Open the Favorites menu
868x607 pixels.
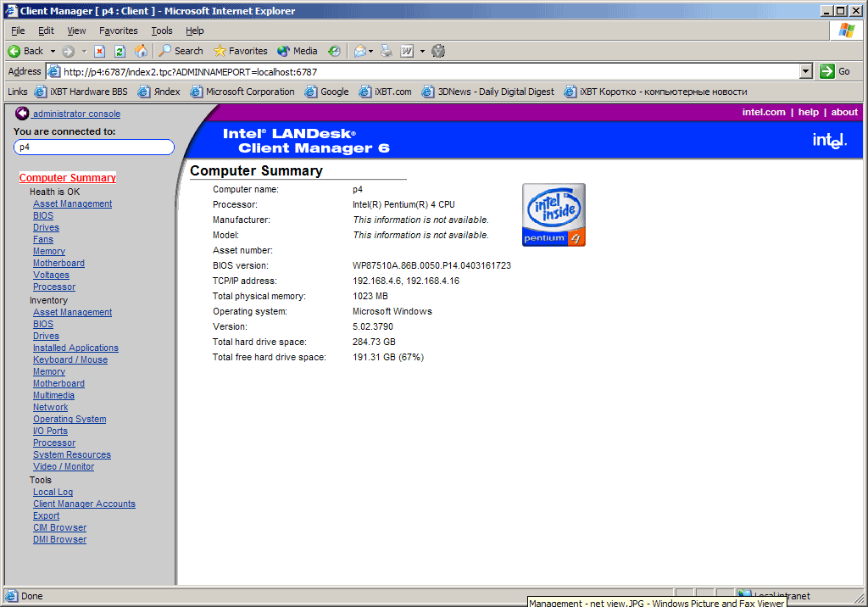(x=119, y=31)
